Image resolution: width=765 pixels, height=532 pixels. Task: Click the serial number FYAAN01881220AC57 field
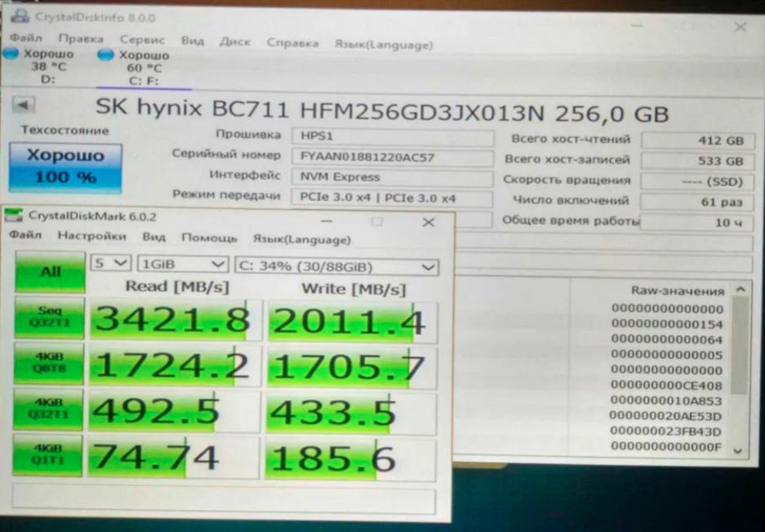(392, 157)
